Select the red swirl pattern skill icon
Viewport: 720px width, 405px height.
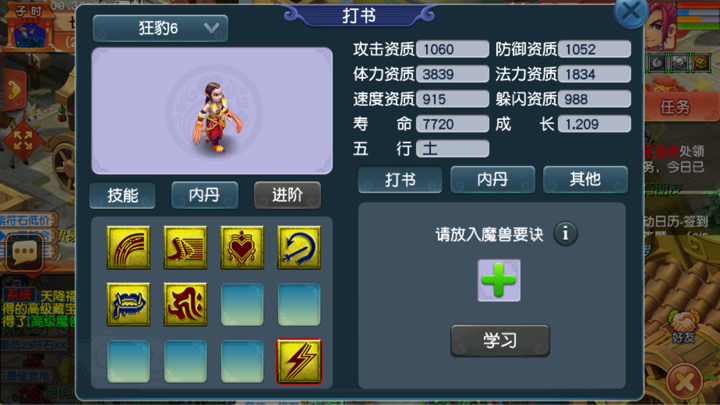coord(185,304)
